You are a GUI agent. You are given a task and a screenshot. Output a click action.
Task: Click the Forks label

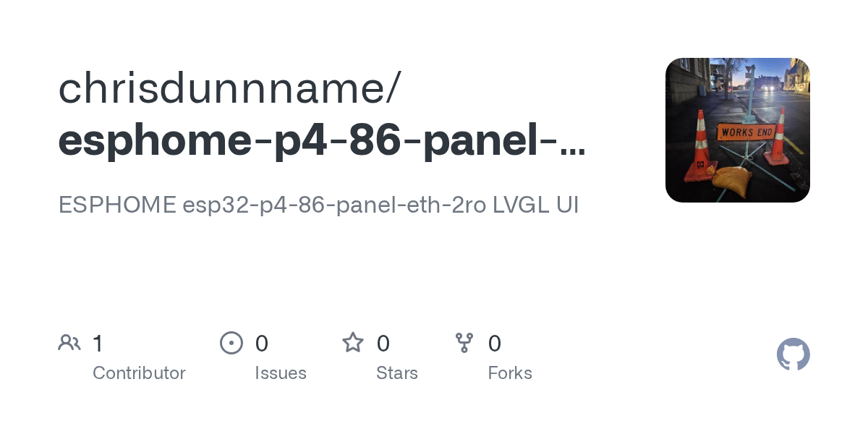510,373
